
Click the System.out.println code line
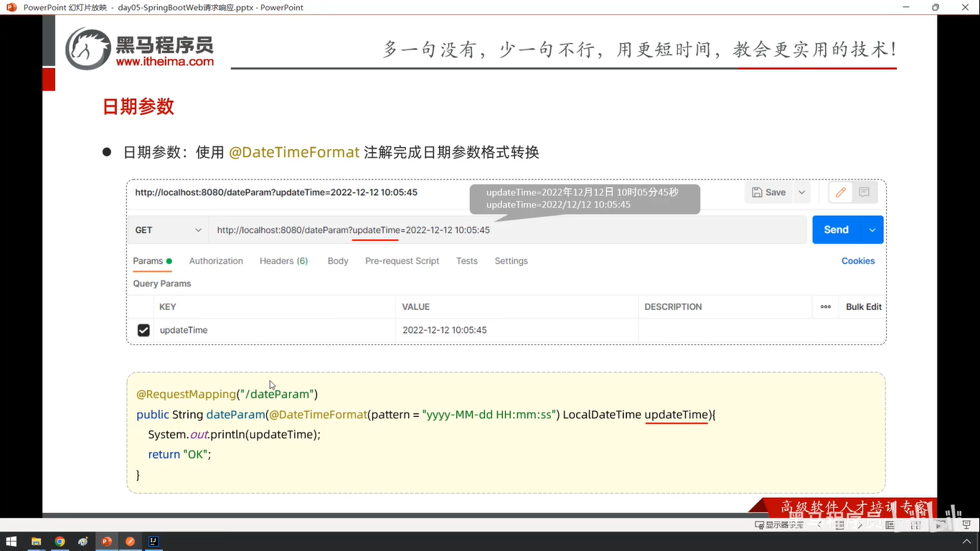[234, 434]
